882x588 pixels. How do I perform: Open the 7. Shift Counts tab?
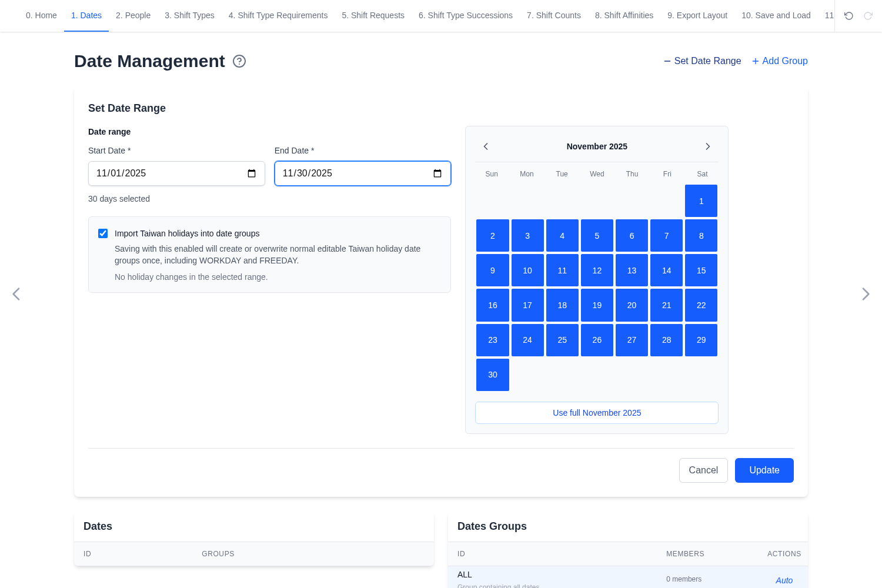click(x=554, y=15)
